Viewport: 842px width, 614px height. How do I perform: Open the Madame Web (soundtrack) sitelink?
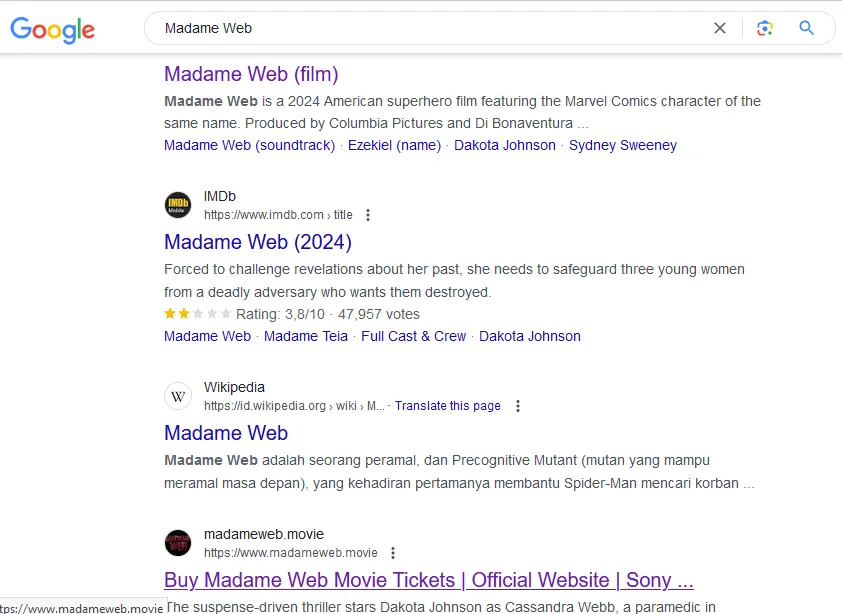(249, 145)
